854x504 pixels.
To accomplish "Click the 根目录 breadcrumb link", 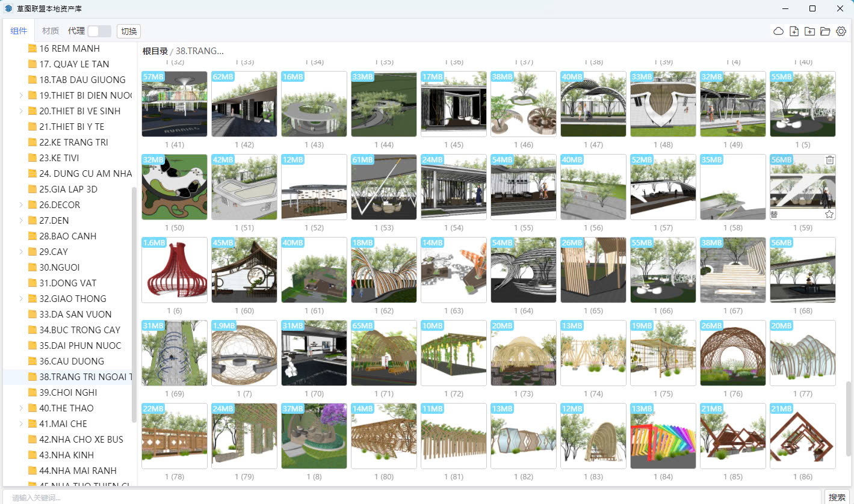I will coord(155,51).
